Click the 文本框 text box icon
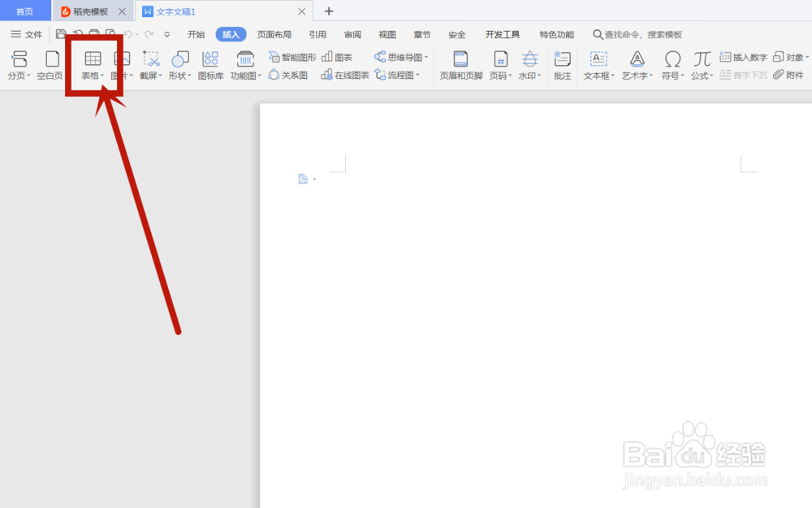Image resolution: width=812 pixels, height=508 pixels. click(x=598, y=59)
